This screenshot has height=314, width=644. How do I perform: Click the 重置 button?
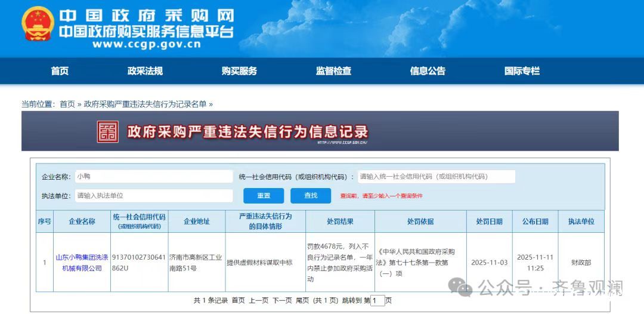[264, 196]
